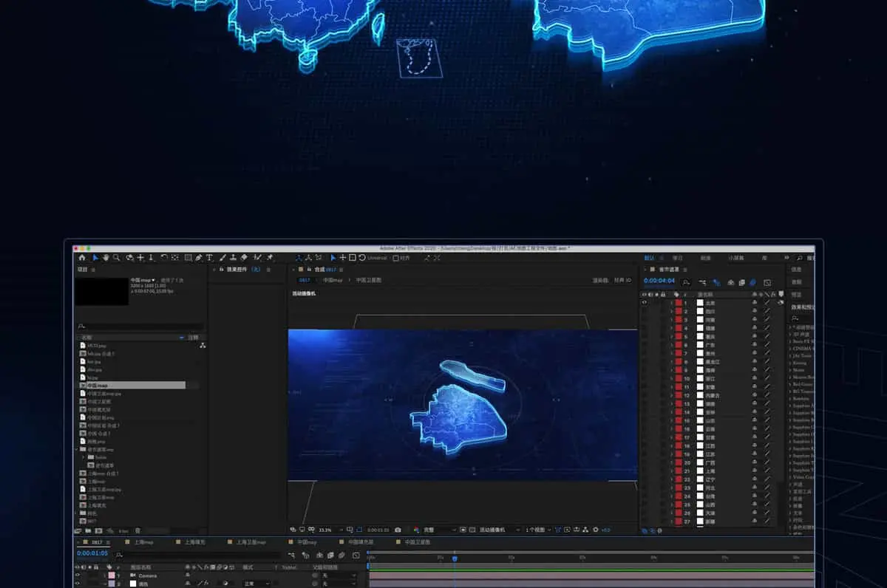Toggle eye visibility for layer 1 北京

[x=644, y=303]
